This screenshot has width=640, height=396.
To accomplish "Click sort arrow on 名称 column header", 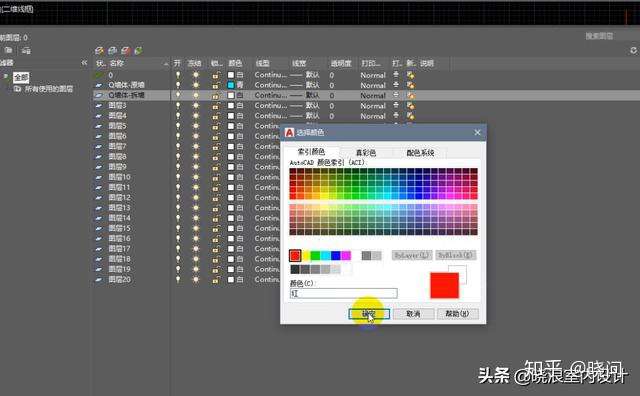I will (166, 64).
